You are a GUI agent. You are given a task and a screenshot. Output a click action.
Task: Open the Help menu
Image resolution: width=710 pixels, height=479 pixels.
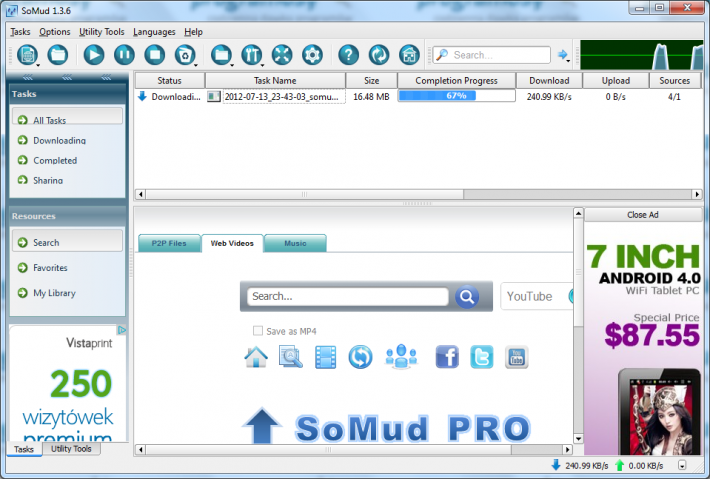[x=193, y=32]
